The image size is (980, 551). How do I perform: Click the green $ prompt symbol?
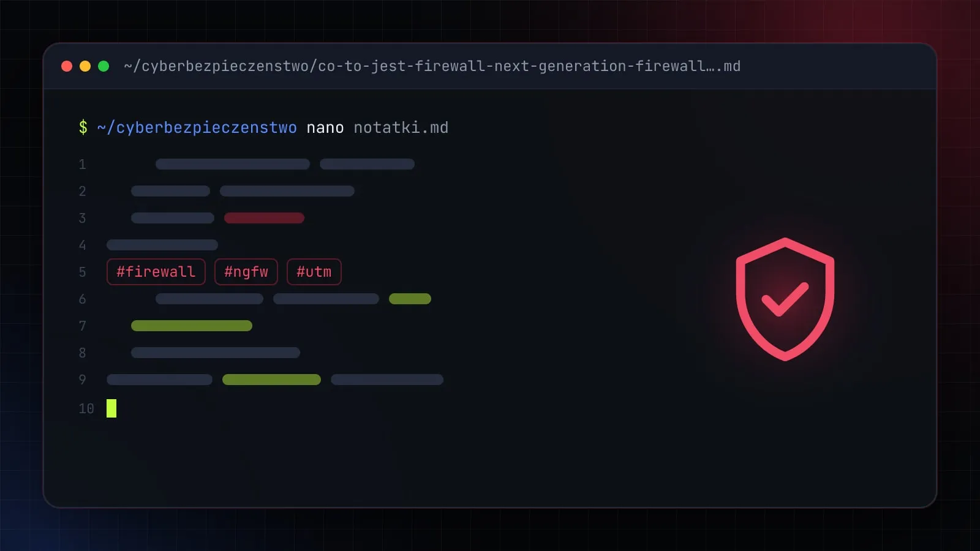(x=83, y=127)
